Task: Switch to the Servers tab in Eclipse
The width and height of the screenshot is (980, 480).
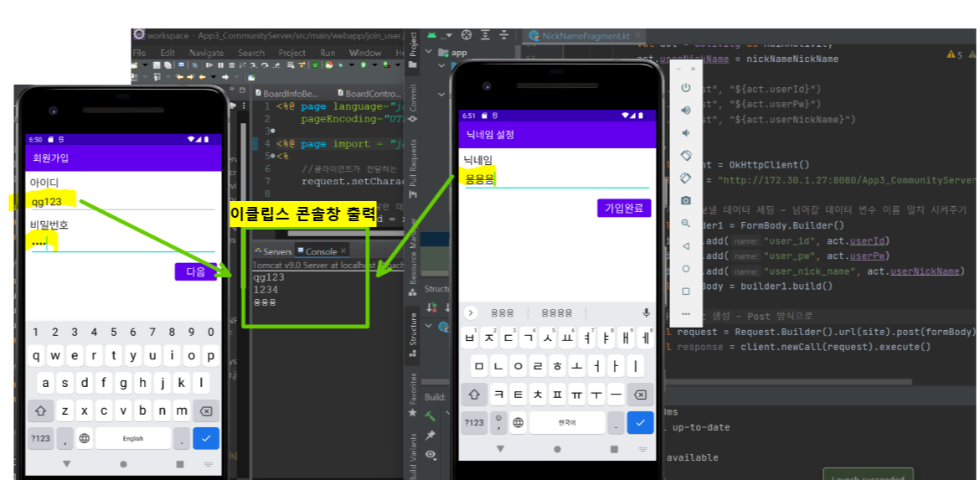Action: coord(274,251)
